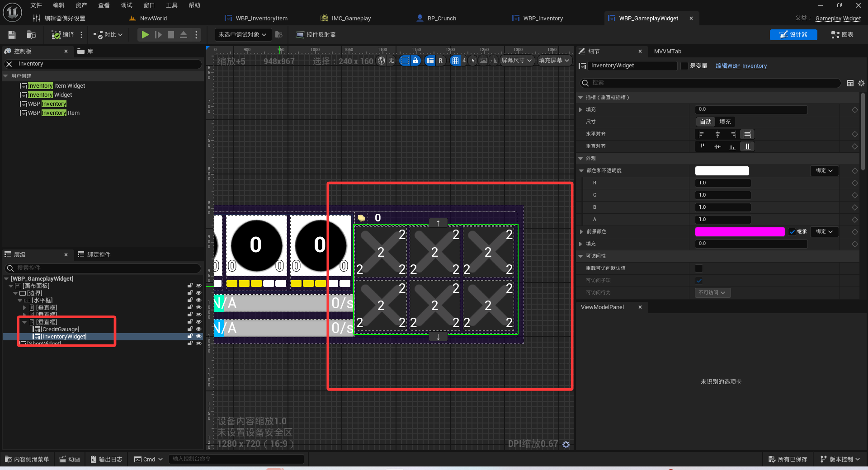Click the stop simulation square icon
Image resolution: width=868 pixels, height=470 pixels.
point(171,35)
